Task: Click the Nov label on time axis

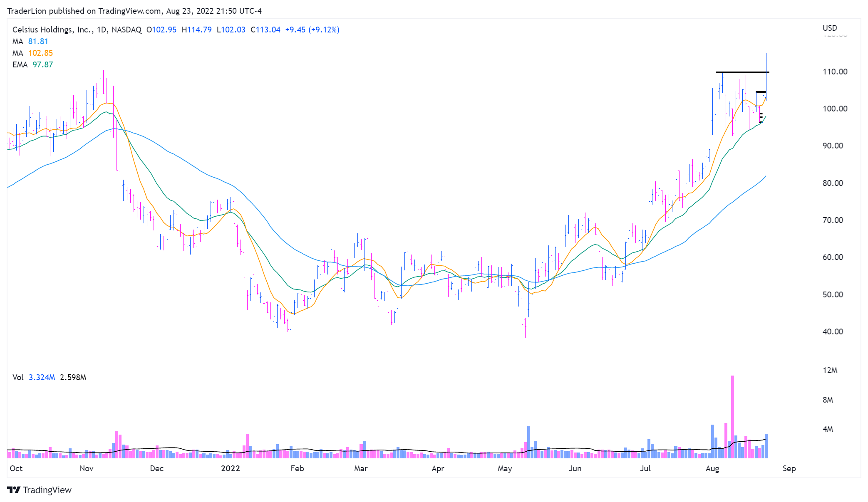Action: point(87,468)
